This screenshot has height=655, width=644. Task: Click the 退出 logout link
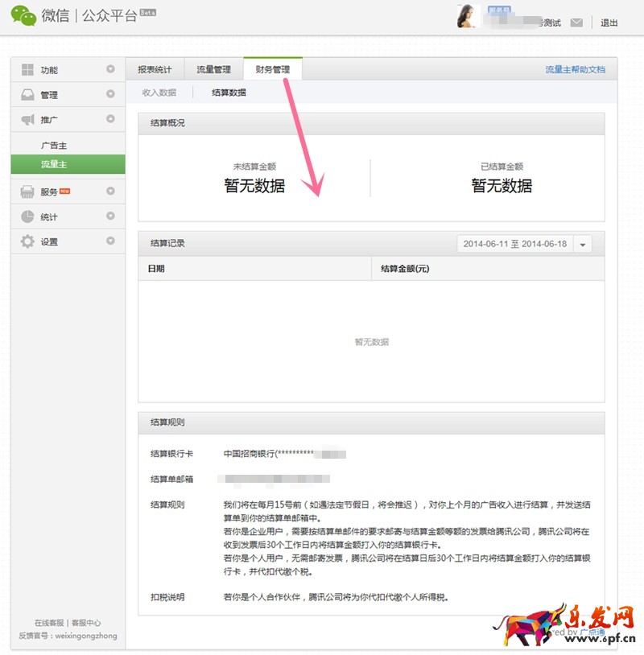coord(609,23)
